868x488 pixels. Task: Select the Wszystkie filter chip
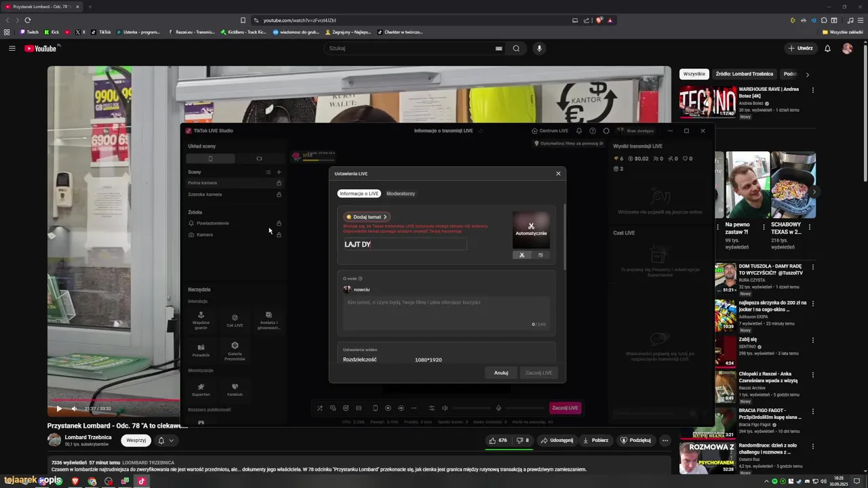click(x=694, y=74)
